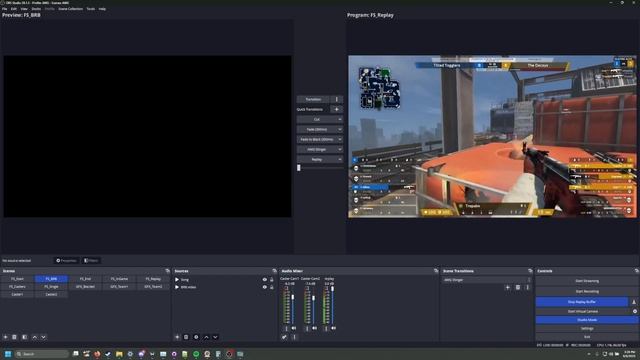Click Start Virtual Camera
640x360 pixels.
click(582, 311)
